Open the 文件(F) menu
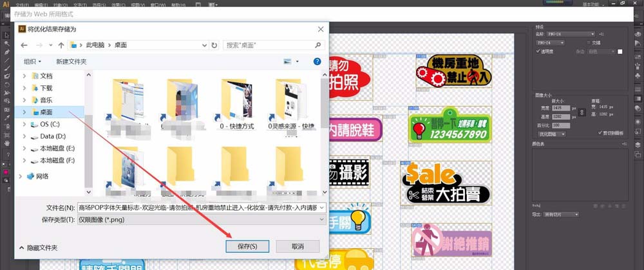Image resolution: width=644 pixels, height=270 pixels. point(21,5)
